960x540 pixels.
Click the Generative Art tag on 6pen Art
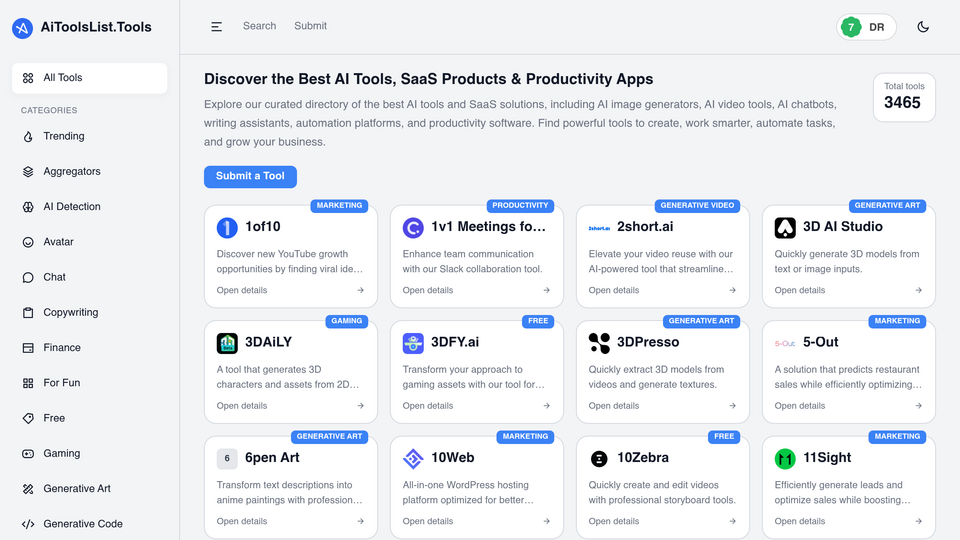tap(329, 437)
